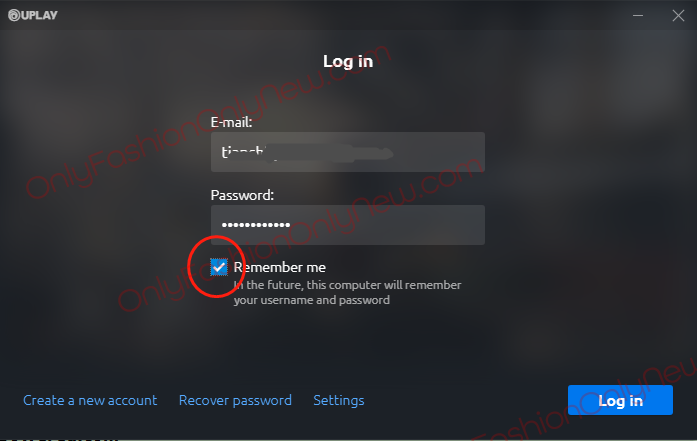Open the Create a new account link
This screenshot has height=441, width=697.
[x=90, y=401]
